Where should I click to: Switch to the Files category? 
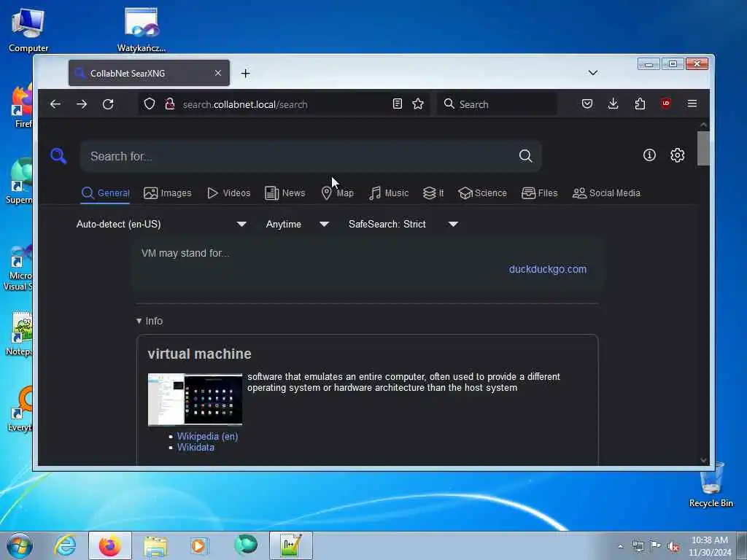[x=539, y=192]
